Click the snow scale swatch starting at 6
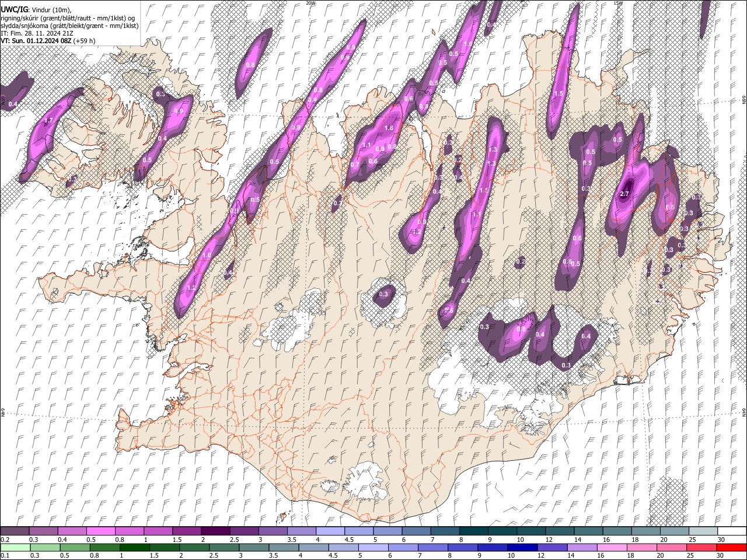The width and height of the screenshot is (747, 560). tap(415, 531)
